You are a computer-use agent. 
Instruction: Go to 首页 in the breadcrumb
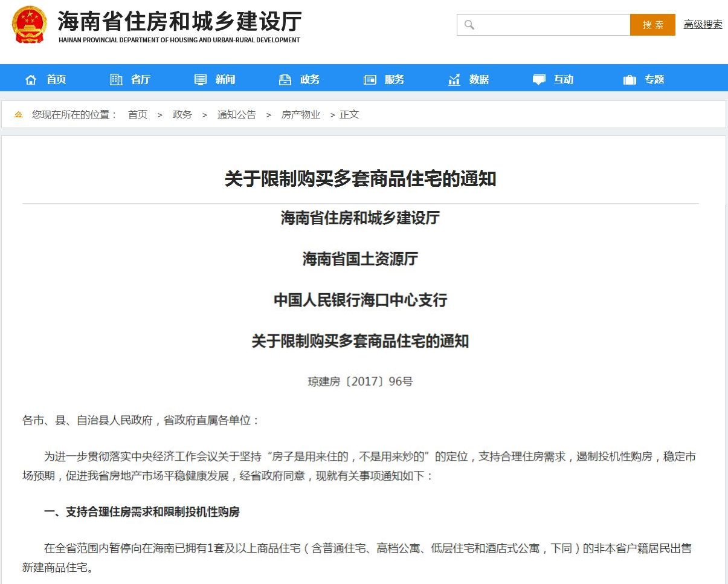click(138, 115)
